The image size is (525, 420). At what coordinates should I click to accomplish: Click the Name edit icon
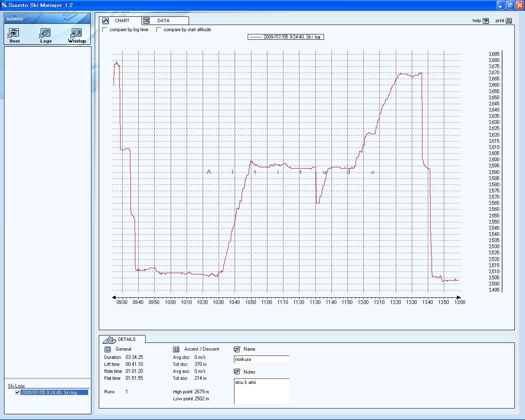237,349
